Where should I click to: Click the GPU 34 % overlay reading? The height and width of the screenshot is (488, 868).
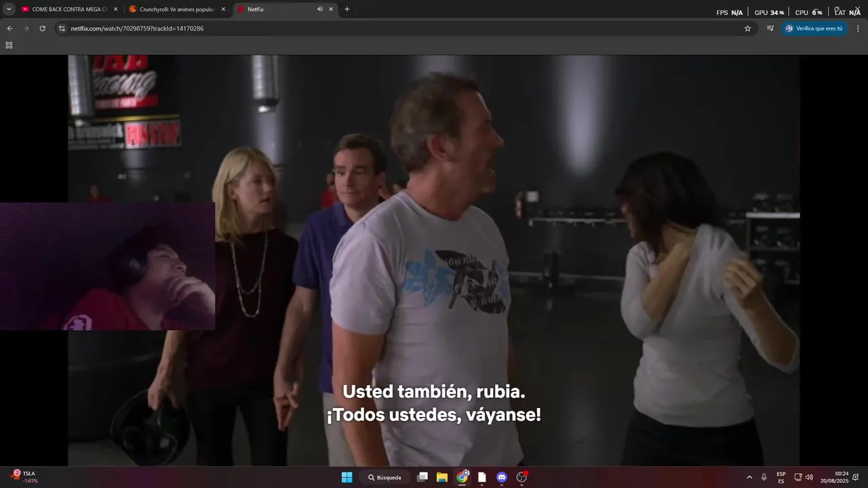(x=769, y=12)
